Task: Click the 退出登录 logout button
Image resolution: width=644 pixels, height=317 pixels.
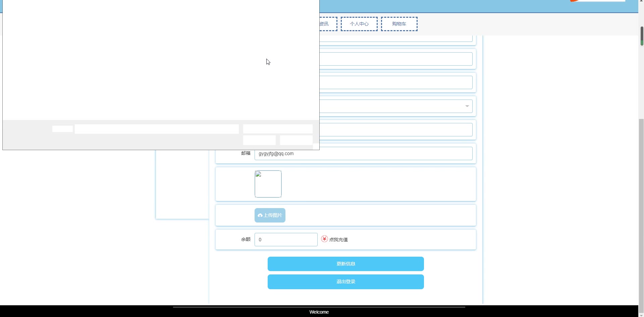Action: 346,281
